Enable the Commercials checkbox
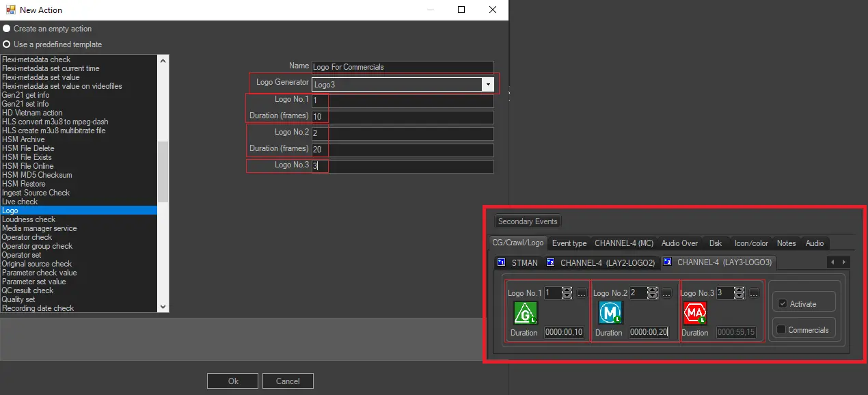Image resolution: width=868 pixels, height=395 pixels. (x=781, y=330)
